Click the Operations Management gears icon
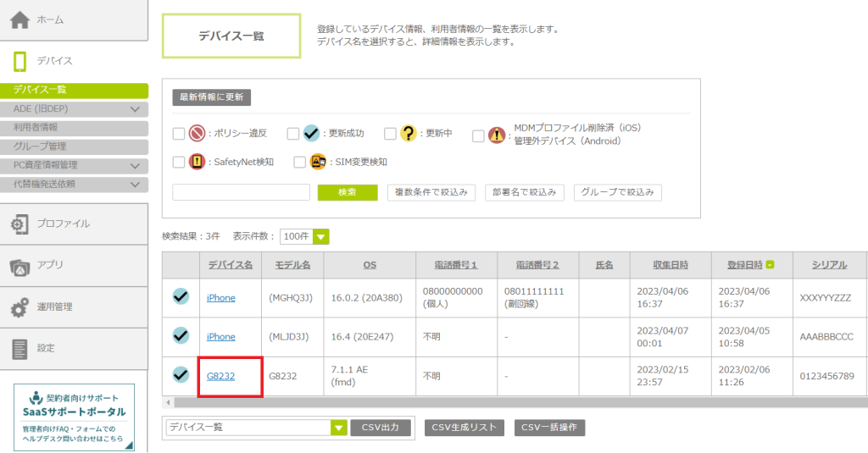The image size is (868, 453). [20, 307]
